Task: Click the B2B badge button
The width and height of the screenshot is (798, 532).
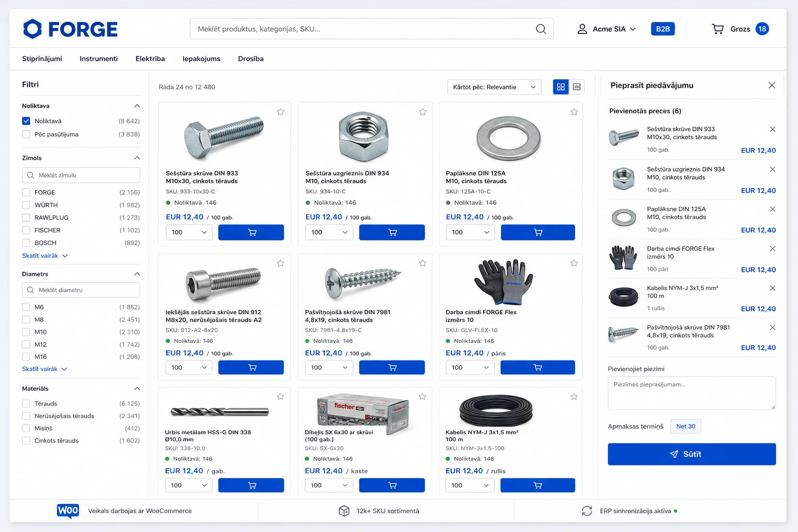Action: pyautogui.click(x=663, y=29)
